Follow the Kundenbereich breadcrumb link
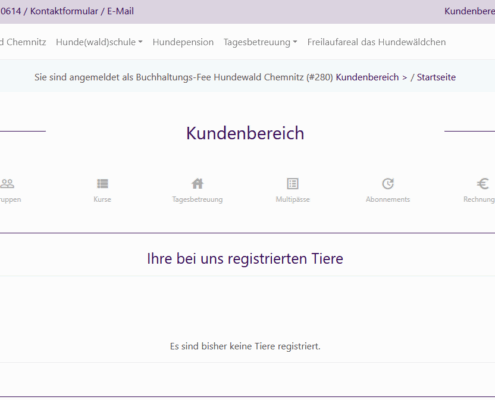 367,77
